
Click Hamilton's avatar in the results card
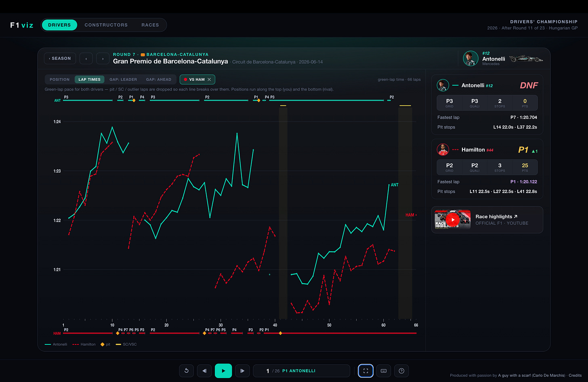[x=443, y=150]
